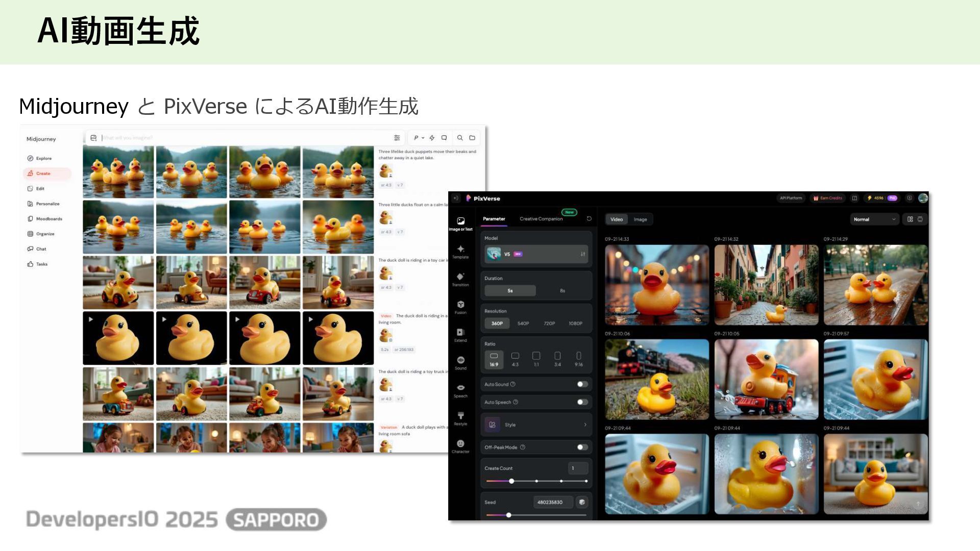This screenshot has width=980, height=551.
Task: Click PixVerse collapse sidebar arrow icon
Action: pyautogui.click(x=456, y=198)
